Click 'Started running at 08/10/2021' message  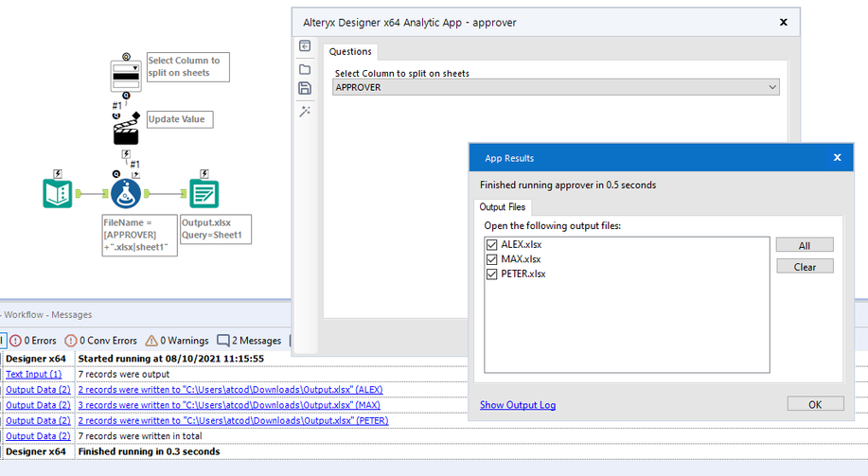[x=171, y=359]
